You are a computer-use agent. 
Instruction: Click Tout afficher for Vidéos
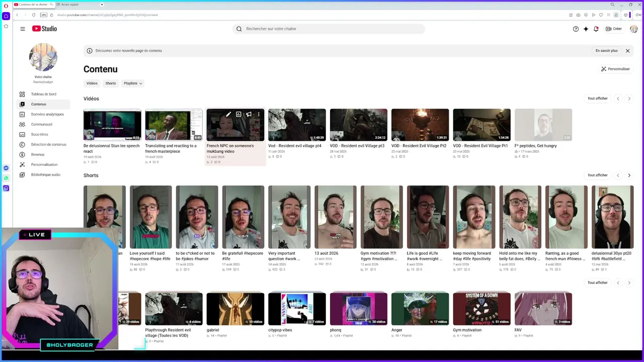(x=598, y=99)
